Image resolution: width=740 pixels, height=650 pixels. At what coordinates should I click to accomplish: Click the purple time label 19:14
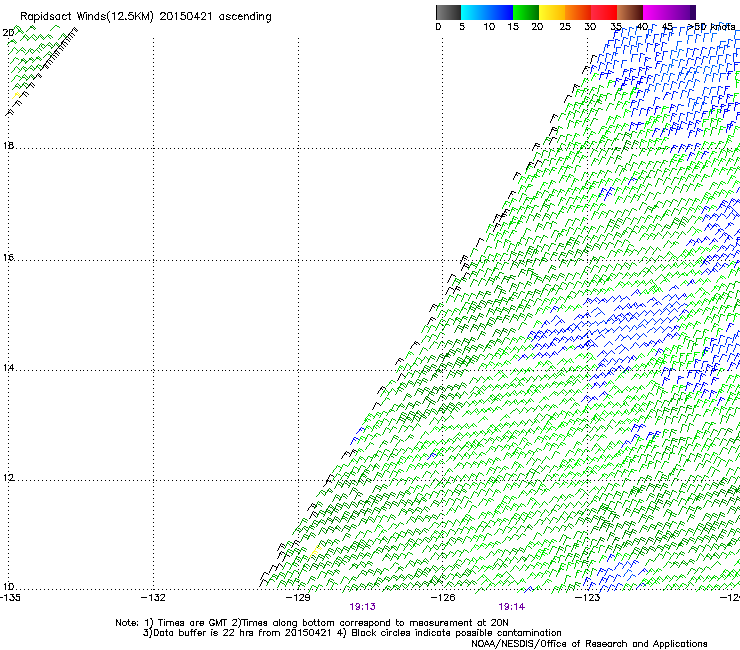tap(512, 607)
